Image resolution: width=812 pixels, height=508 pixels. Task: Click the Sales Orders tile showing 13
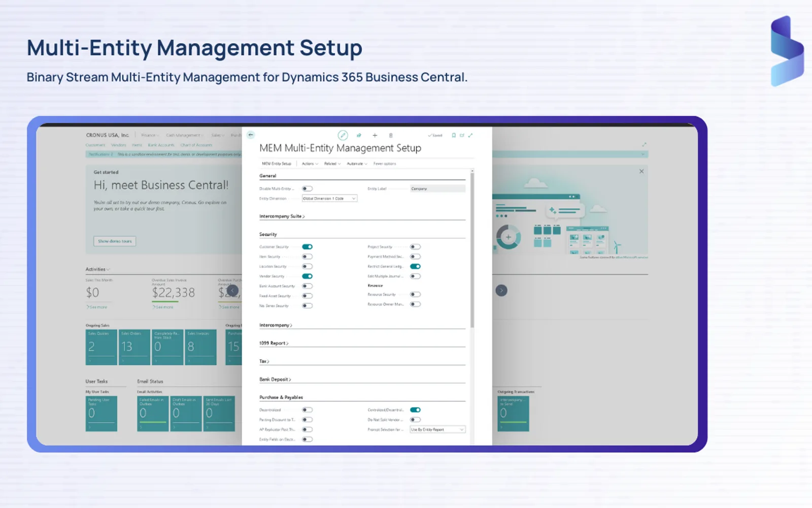coord(134,347)
